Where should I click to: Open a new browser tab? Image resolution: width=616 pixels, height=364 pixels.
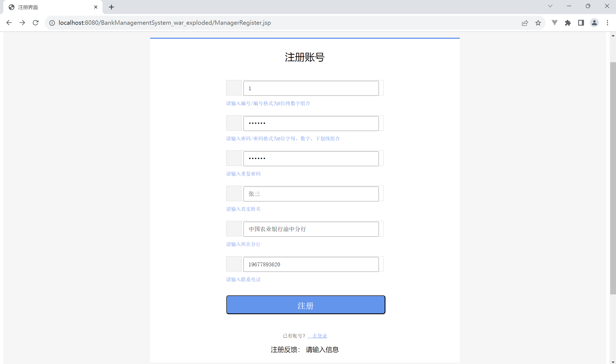coord(111,7)
